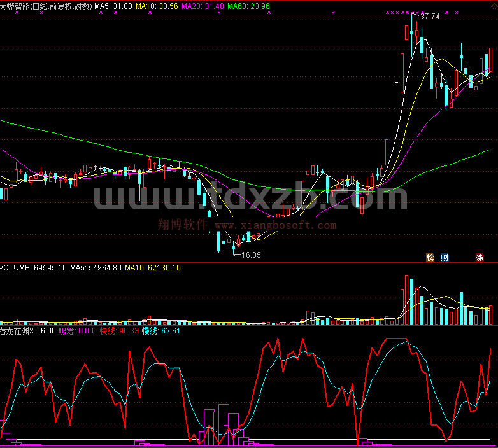The image size is (498, 448).
Task: Click the magenta cross marker above 37.74 peak
Action: 413,13
